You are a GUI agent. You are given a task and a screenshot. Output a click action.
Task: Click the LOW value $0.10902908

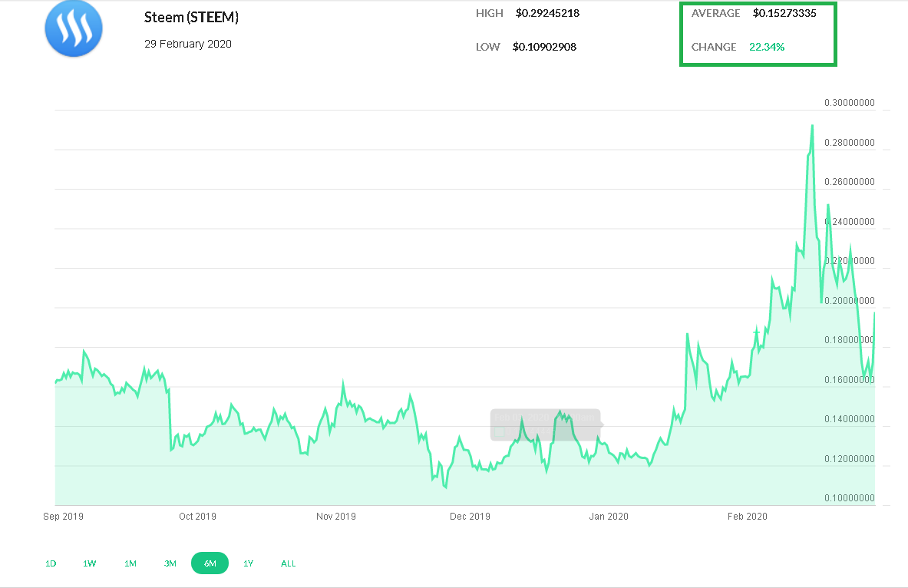click(544, 47)
